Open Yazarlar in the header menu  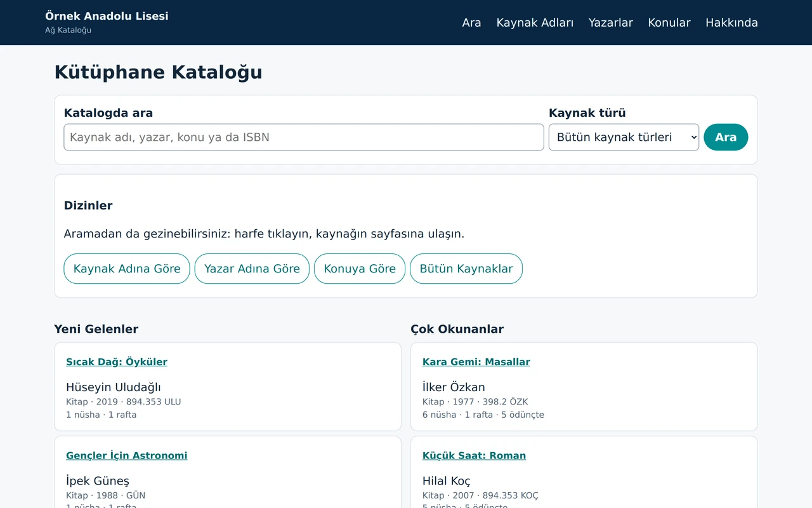[610, 23]
